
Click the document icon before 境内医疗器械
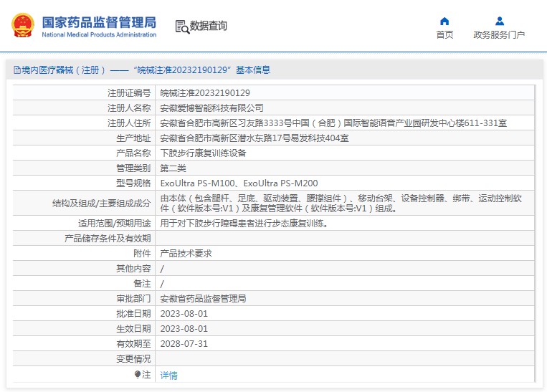pyautogui.click(x=17, y=70)
